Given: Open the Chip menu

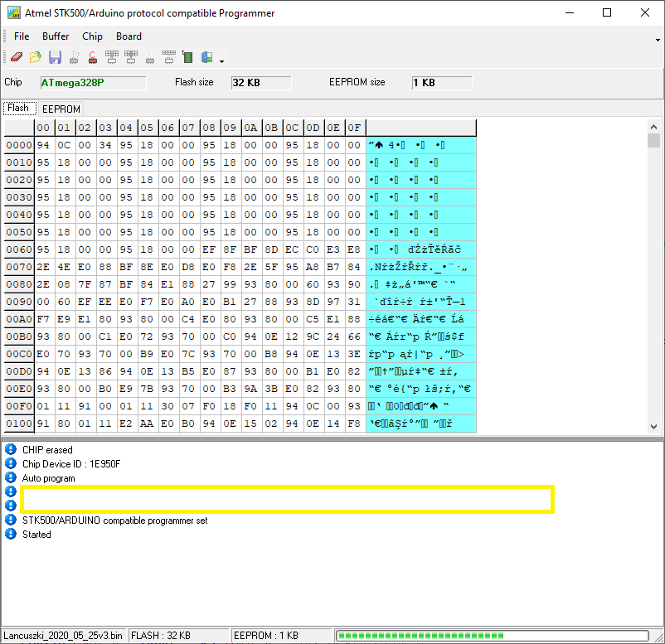Looking at the screenshot, I should coord(93,36).
